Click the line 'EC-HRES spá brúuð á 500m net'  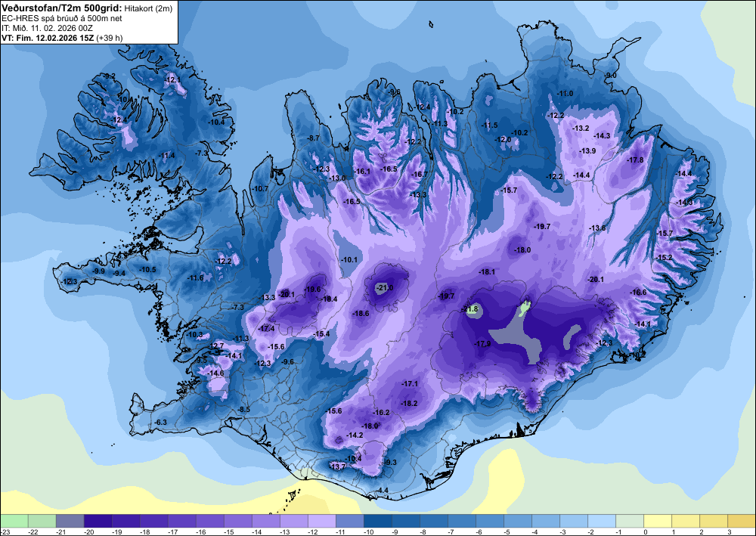62,18
